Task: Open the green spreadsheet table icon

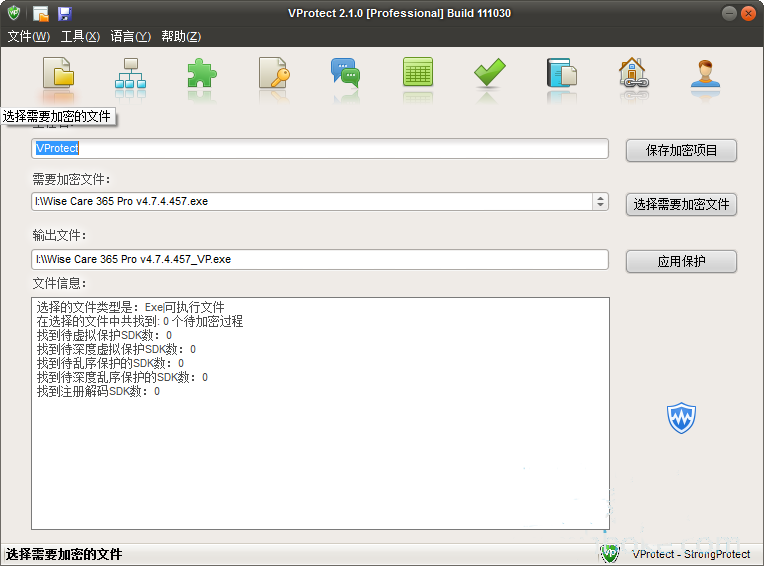Action: pyautogui.click(x=417, y=73)
